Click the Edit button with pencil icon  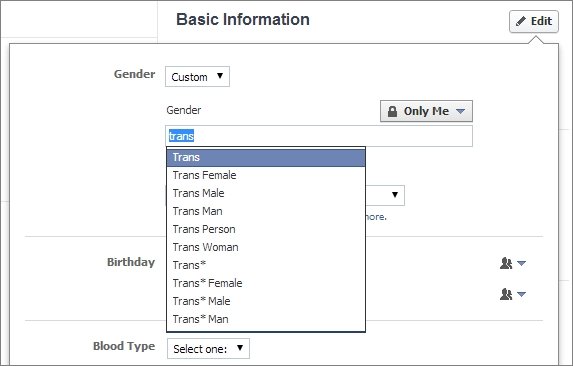534,21
